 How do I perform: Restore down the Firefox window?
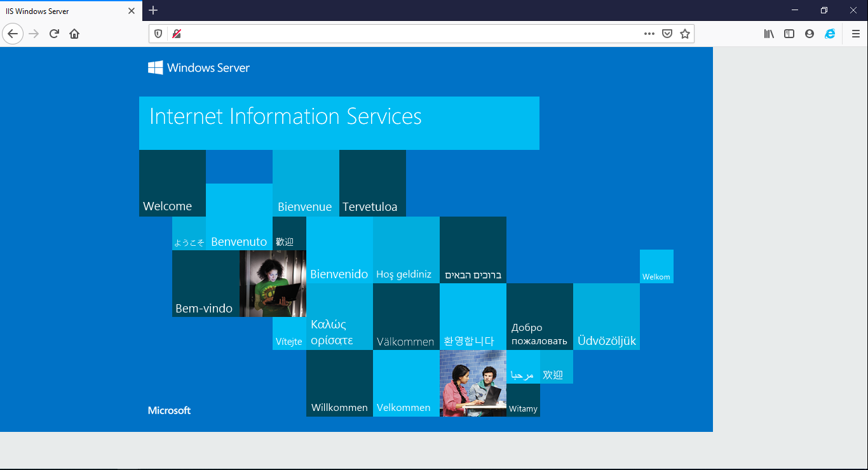tap(824, 10)
